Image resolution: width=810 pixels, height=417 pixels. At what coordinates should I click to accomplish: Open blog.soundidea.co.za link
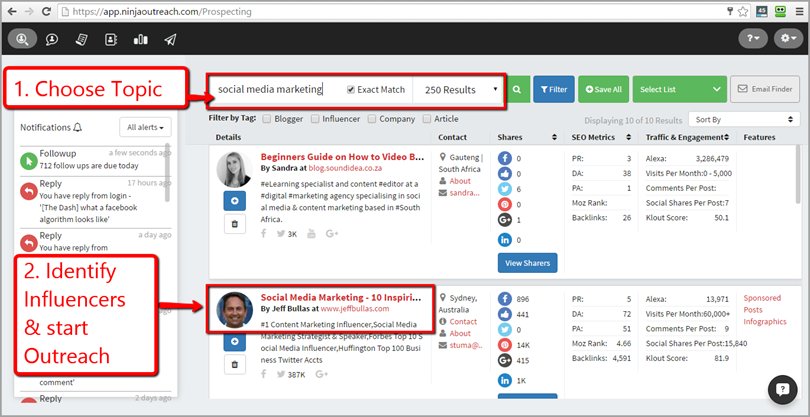[345, 168]
